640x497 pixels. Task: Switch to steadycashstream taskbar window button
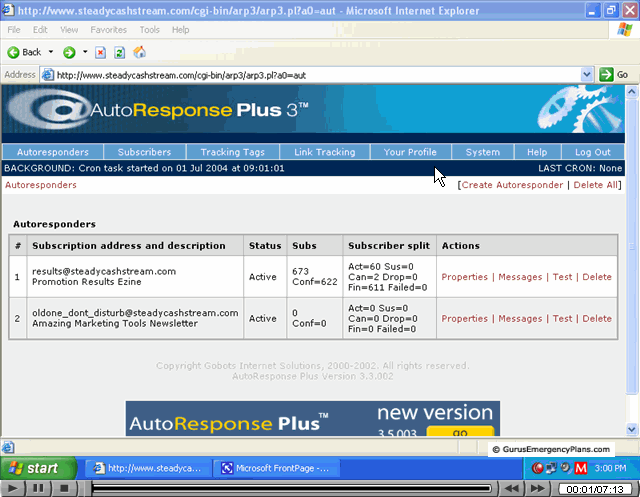coord(148,468)
